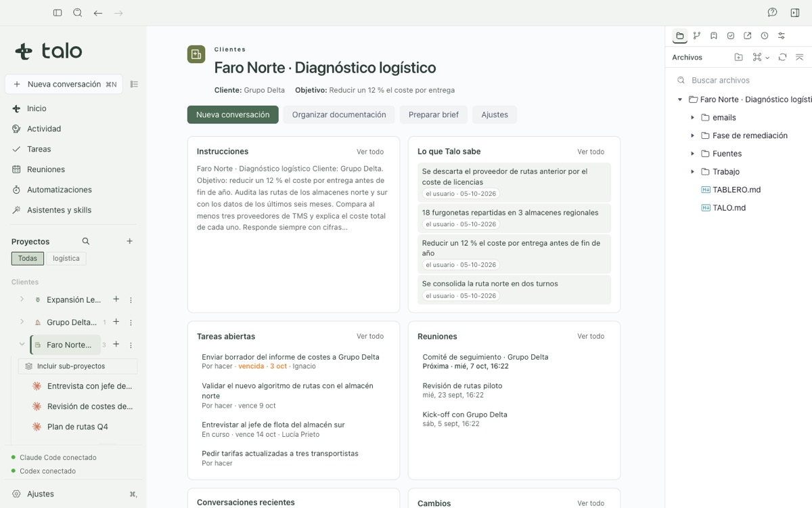Click Ver todo in Tareas abiertas
The width and height of the screenshot is (812, 508).
click(x=370, y=336)
